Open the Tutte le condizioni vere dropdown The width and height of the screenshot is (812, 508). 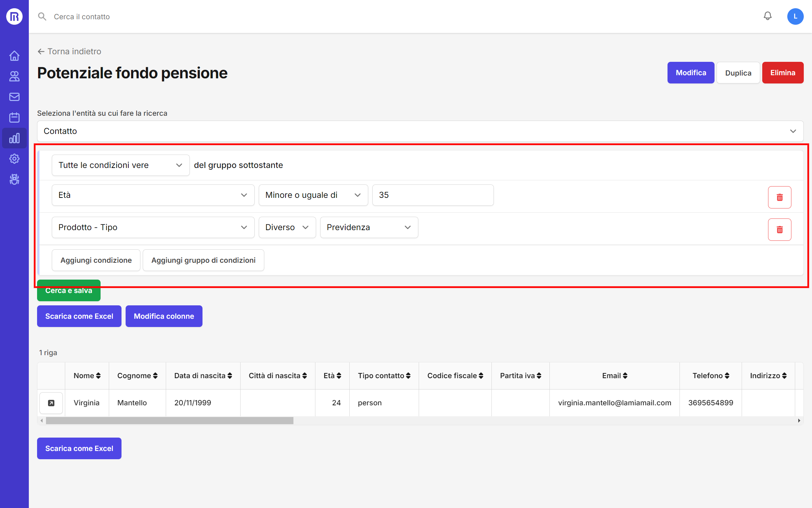[120, 165]
